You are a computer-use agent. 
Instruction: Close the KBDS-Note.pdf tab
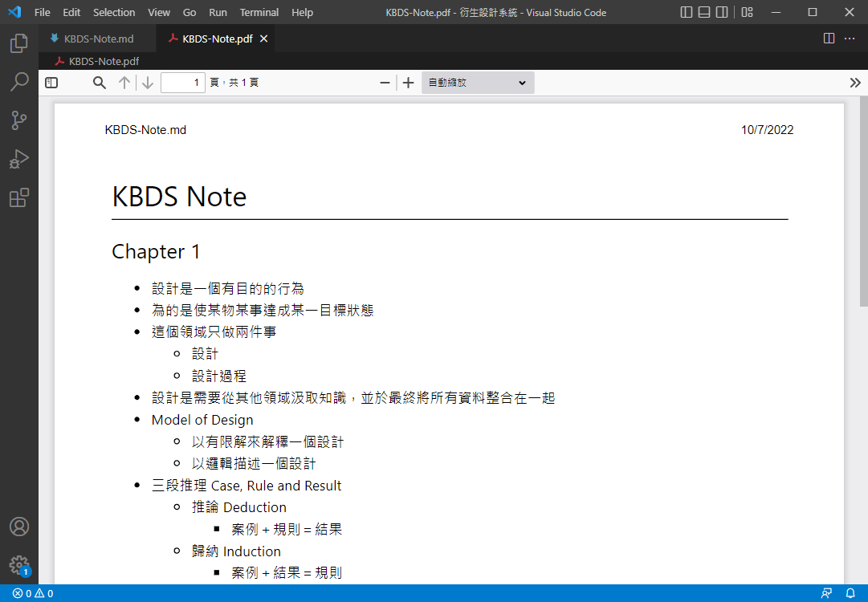pos(264,39)
